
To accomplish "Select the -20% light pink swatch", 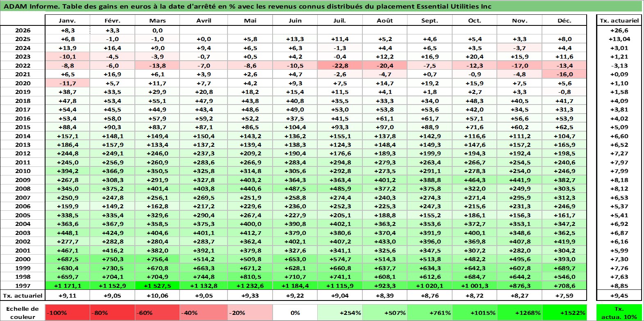I will (x=250, y=312).
